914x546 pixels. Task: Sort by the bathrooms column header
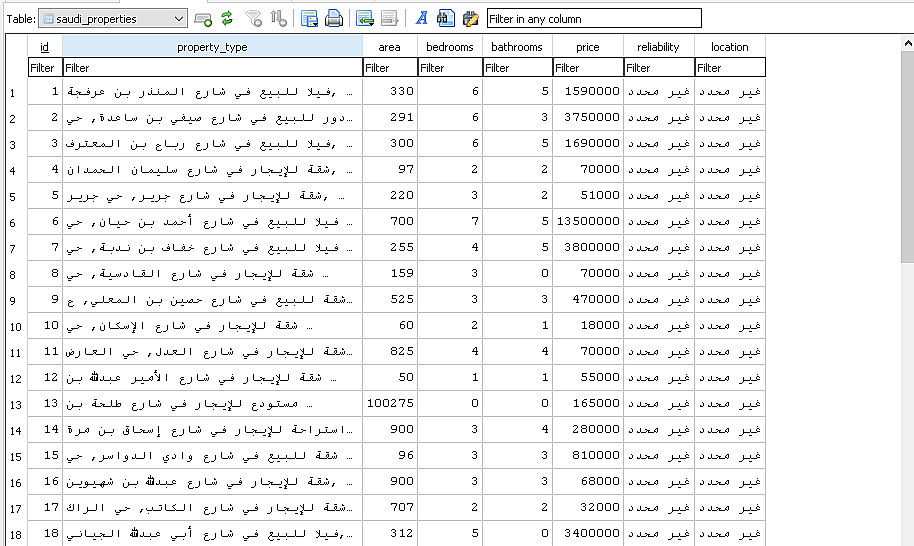point(517,47)
